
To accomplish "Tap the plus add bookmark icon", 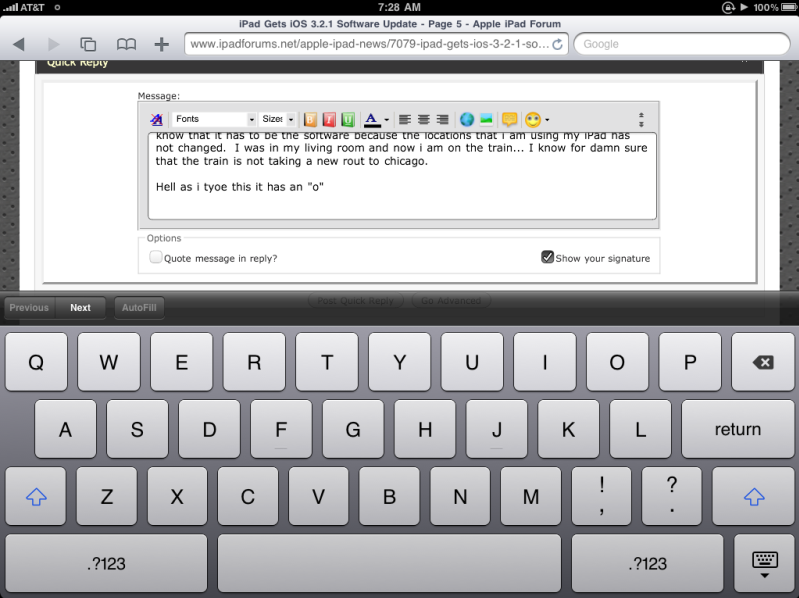I will point(162,44).
